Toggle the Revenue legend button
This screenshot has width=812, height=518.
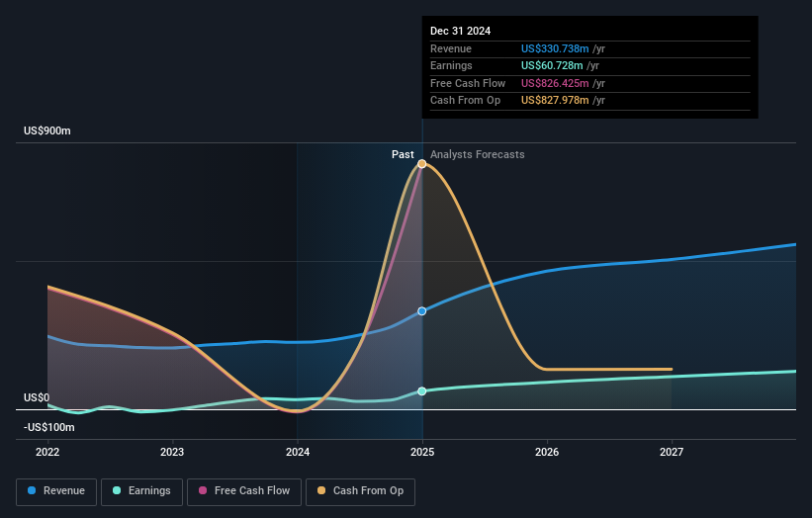click(x=56, y=491)
